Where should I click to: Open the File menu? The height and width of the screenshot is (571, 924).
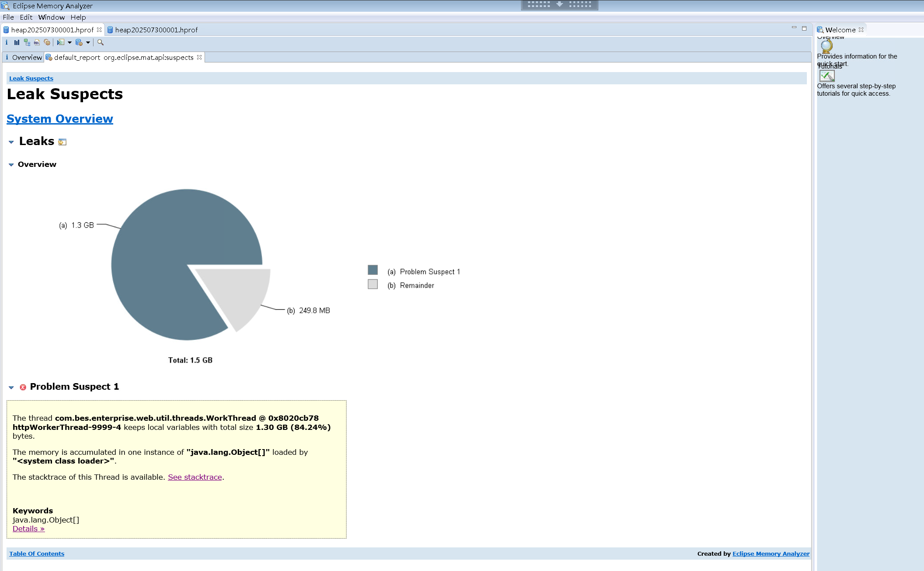click(8, 17)
